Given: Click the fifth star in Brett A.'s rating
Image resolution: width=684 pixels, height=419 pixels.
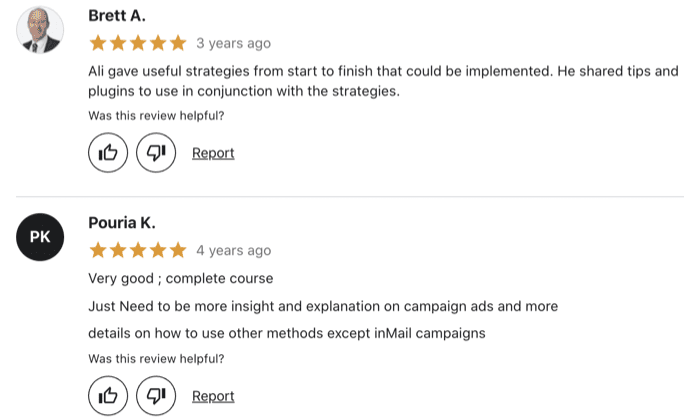Looking at the screenshot, I should (178, 43).
